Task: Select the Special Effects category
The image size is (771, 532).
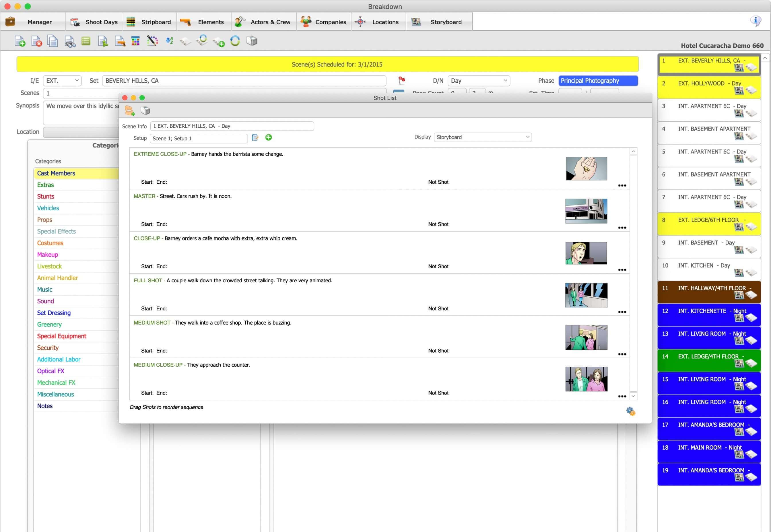Action: point(56,231)
